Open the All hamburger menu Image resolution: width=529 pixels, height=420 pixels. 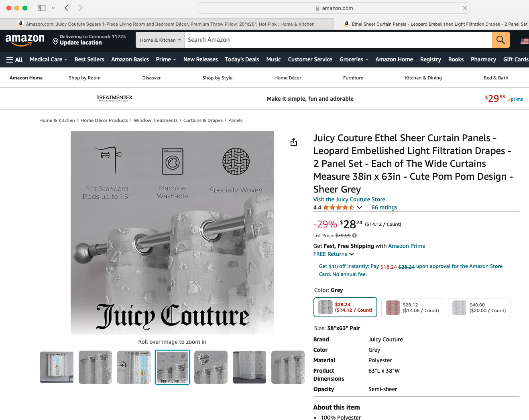14,59
